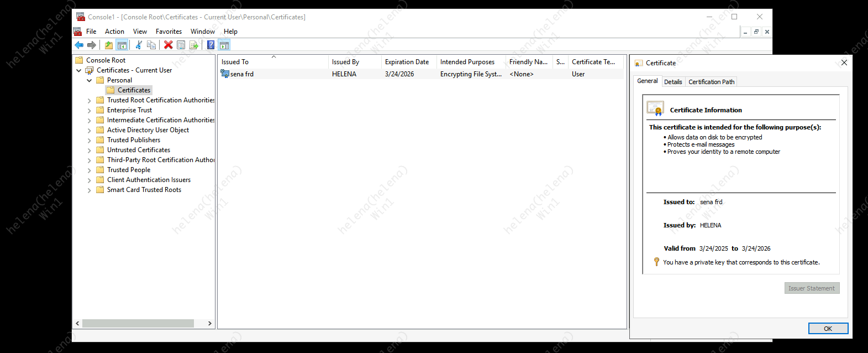Click the Copy icon in toolbar
Screen dimensions: 868x353
point(151,45)
